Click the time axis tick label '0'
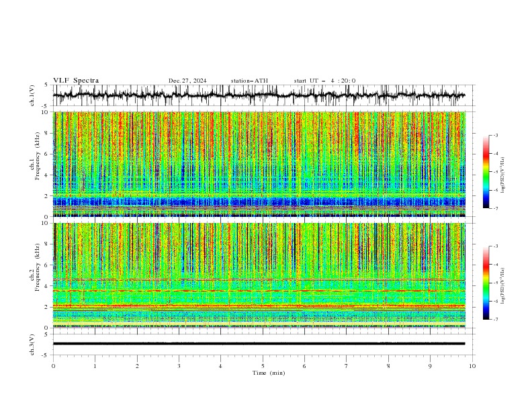 coord(53,366)
